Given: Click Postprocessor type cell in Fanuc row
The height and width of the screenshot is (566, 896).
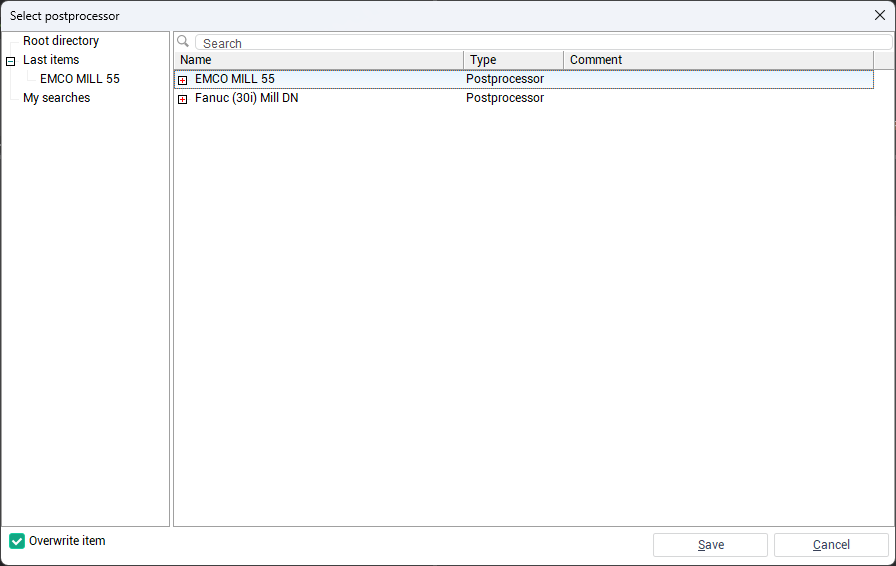Looking at the screenshot, I should [x=505, y=98].
